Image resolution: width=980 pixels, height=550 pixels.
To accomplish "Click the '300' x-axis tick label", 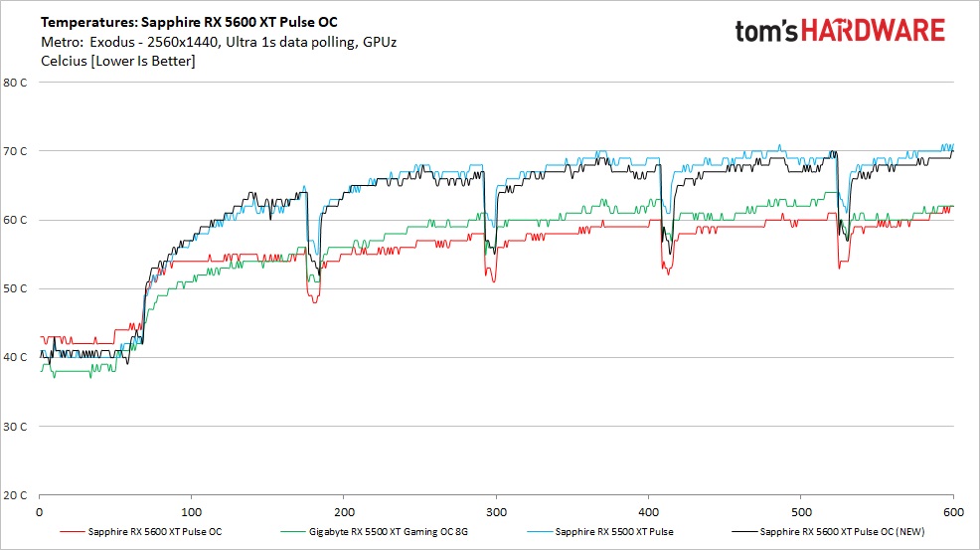I will point(496,512).
